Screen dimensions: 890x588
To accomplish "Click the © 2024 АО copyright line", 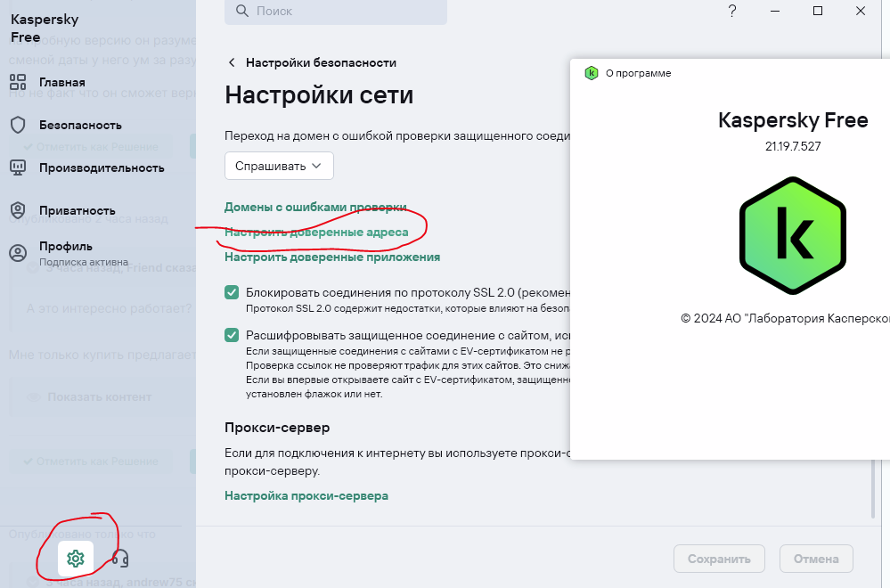I will click(785, 318).
